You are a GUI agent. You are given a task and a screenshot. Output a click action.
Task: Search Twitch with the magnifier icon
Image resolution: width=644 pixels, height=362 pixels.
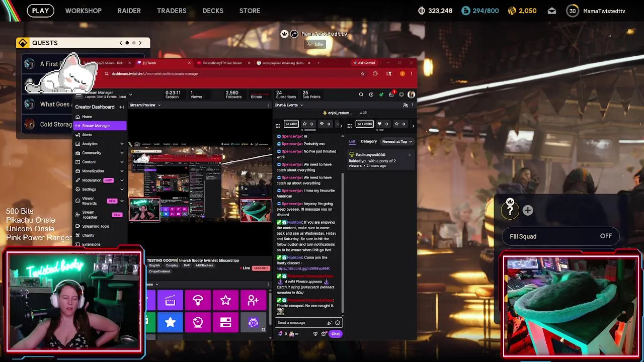pos(361,95)
